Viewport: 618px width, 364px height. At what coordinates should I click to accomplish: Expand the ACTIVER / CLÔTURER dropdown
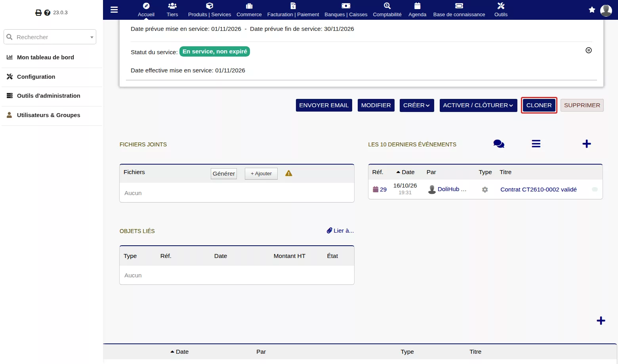479,105
